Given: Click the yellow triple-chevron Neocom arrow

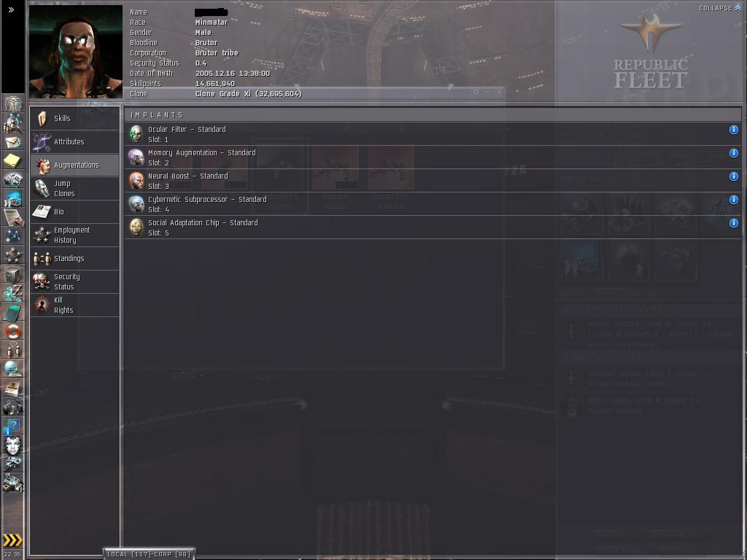Looking at the screenshot, I should tap(12, 540).
